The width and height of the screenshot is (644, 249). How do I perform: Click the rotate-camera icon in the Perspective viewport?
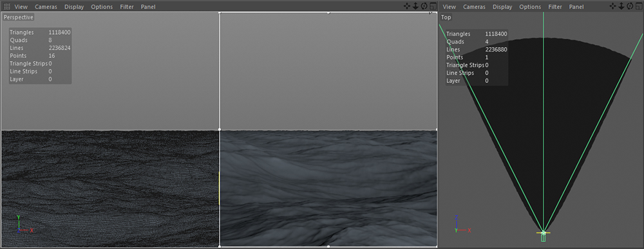424,6
